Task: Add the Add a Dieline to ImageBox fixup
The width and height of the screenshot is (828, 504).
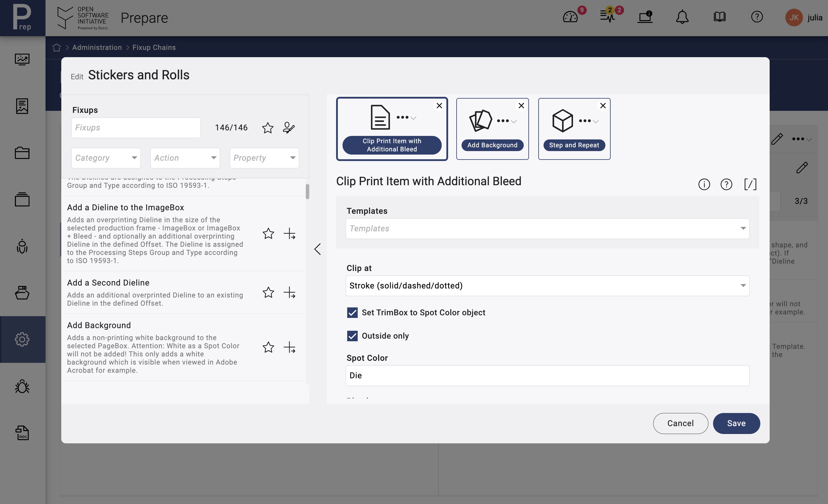Action: click(289, 234)
